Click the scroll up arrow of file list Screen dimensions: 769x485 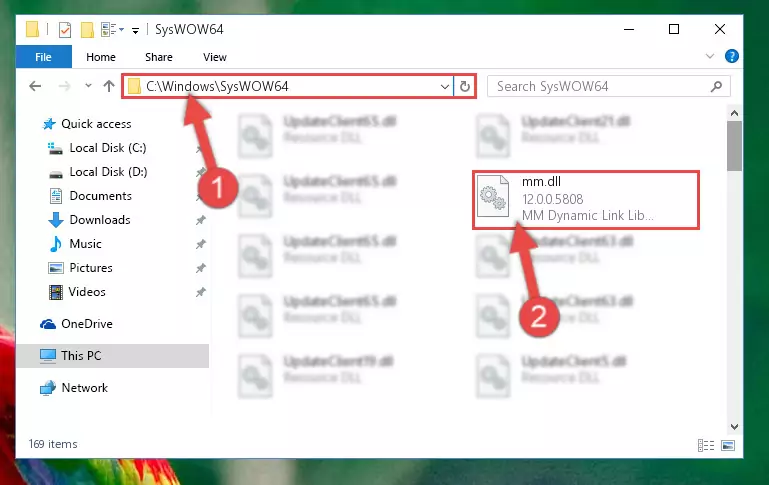734,114
